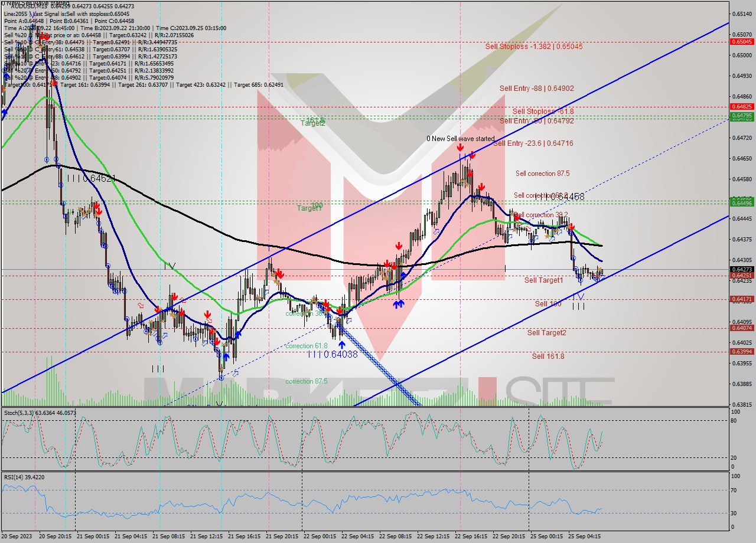Click the 'Sell Entry -88 | 0.64902' label
This screenshot has height=543, width=756.
click(537, 89)
